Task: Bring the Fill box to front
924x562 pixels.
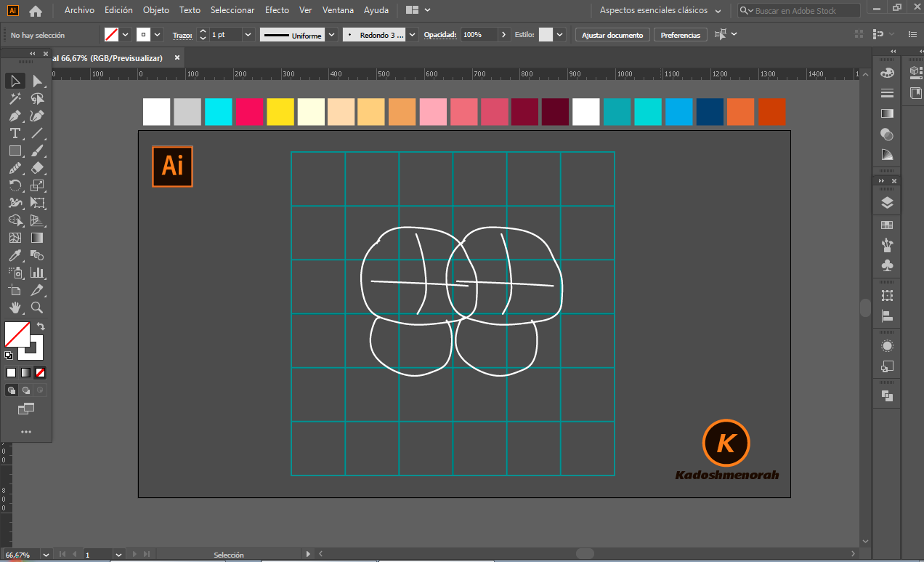Action: pyautogui.click(x=17, y=334)
